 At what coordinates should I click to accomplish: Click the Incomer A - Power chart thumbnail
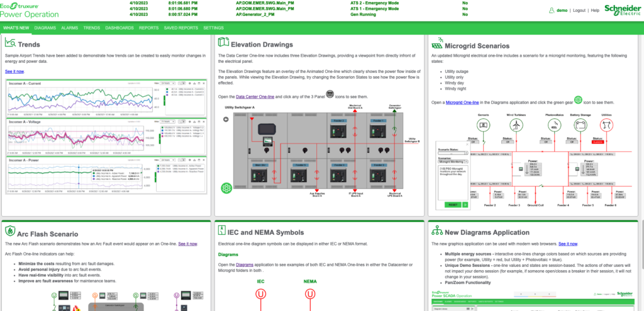point(107,175)
